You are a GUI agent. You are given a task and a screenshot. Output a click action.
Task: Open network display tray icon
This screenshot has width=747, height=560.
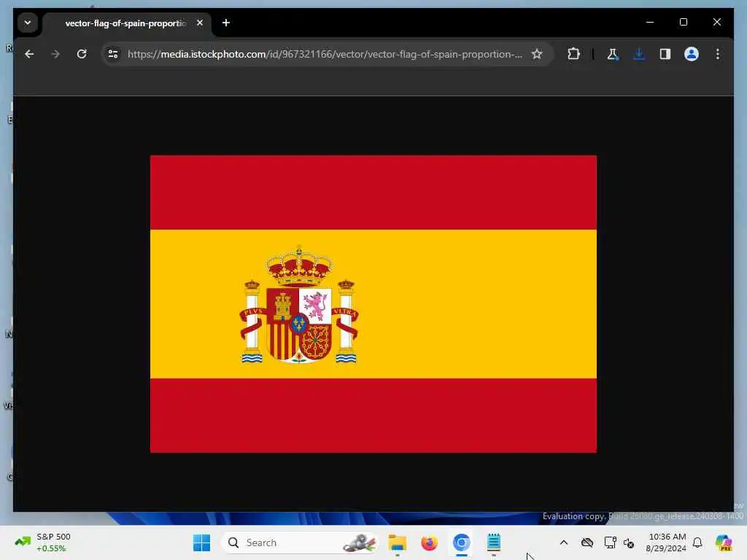610,542
